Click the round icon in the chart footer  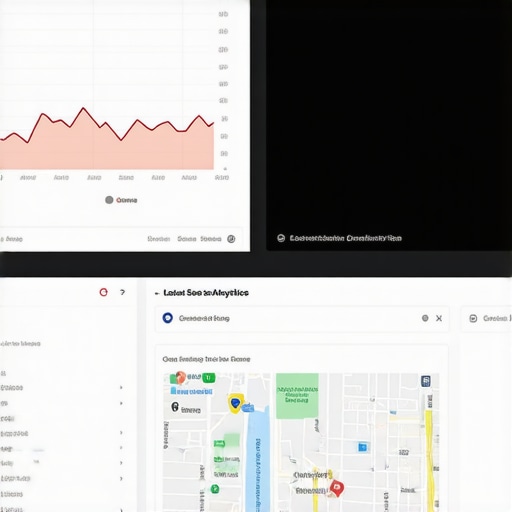pos(231,239)
